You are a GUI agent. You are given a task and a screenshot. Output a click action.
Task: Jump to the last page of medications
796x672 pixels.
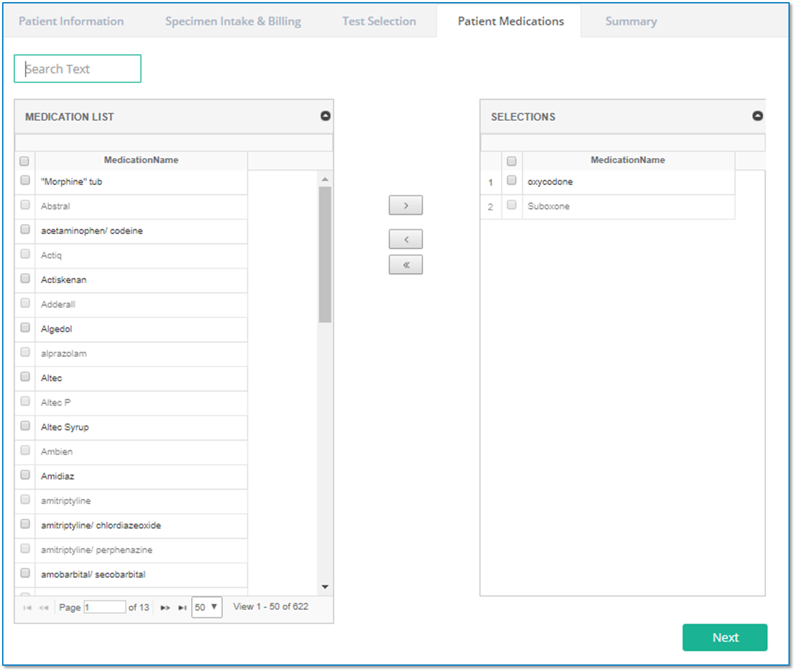[182, 607]
